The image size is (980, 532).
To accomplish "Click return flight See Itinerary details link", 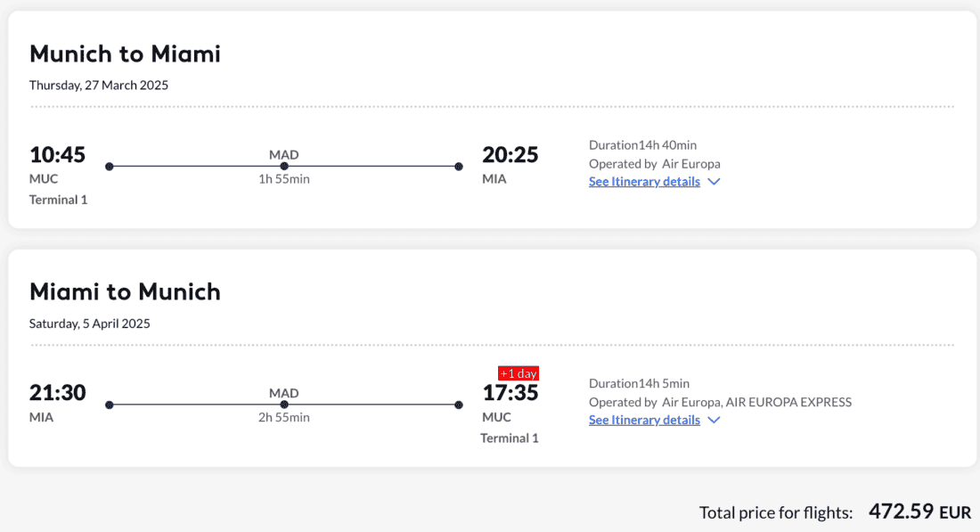I will pyautogui.click(x=643, y=420).
